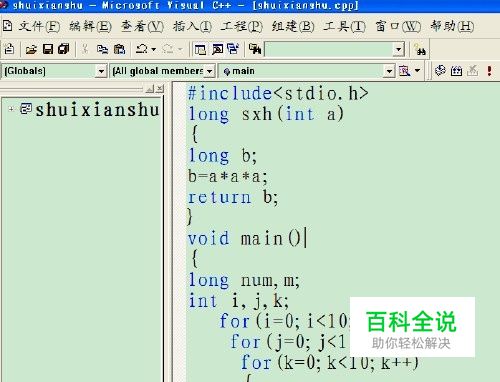Click the long num,m; code line

(x=244, y=280)
